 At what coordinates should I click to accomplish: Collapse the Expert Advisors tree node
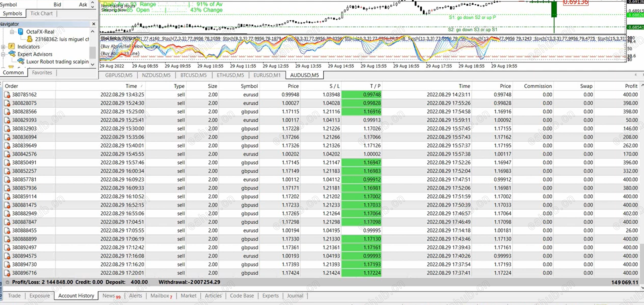(3, 54)
